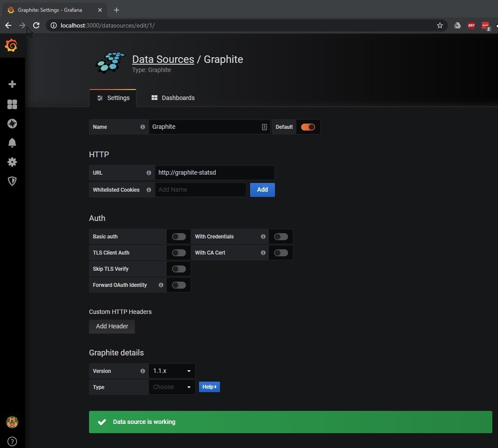Click the Name field info icon
This screenshot has width=498, height=448.
coord(143,127)
